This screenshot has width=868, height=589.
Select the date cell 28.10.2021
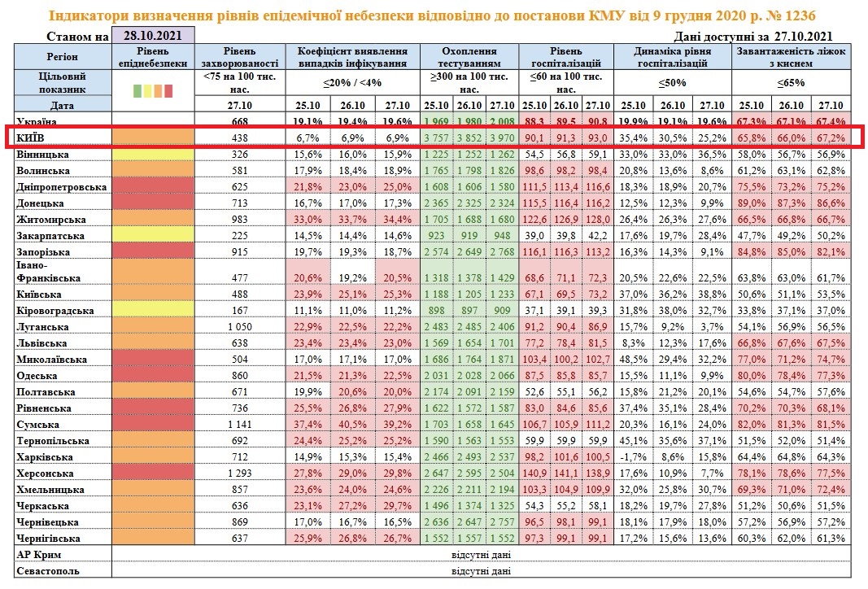tap(154, 36)
